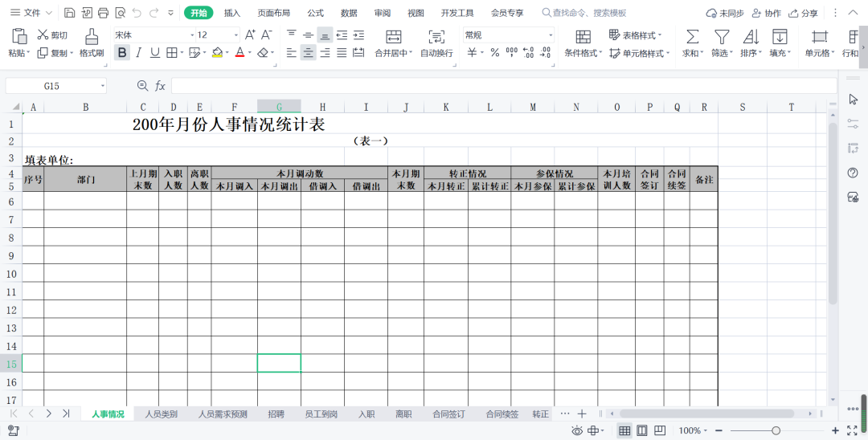Apply the fill color bucket

coord(217,52)
